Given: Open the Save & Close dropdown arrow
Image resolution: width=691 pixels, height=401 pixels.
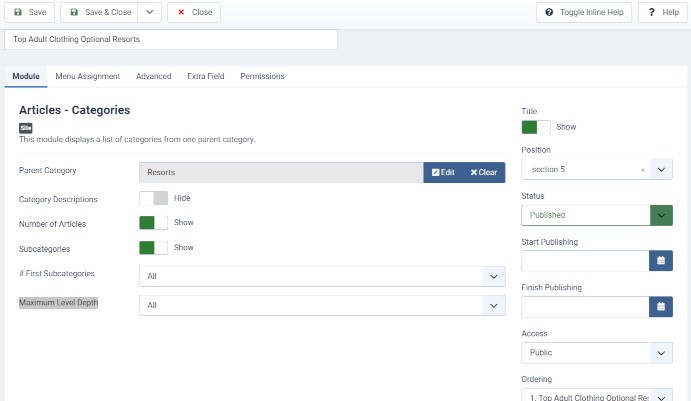Looking at the screenshot, I should [x=150, y=12].
